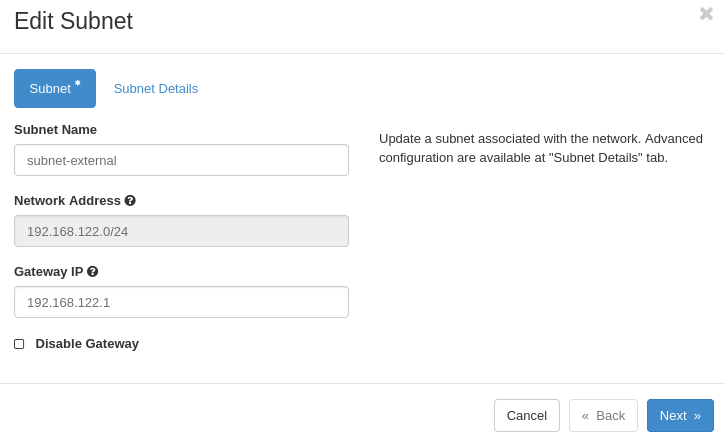Image resolution: width=725 pixels, height=439 pixels.
Task: Enable the Disable Gateway checkbox
Action: point(19,344)
